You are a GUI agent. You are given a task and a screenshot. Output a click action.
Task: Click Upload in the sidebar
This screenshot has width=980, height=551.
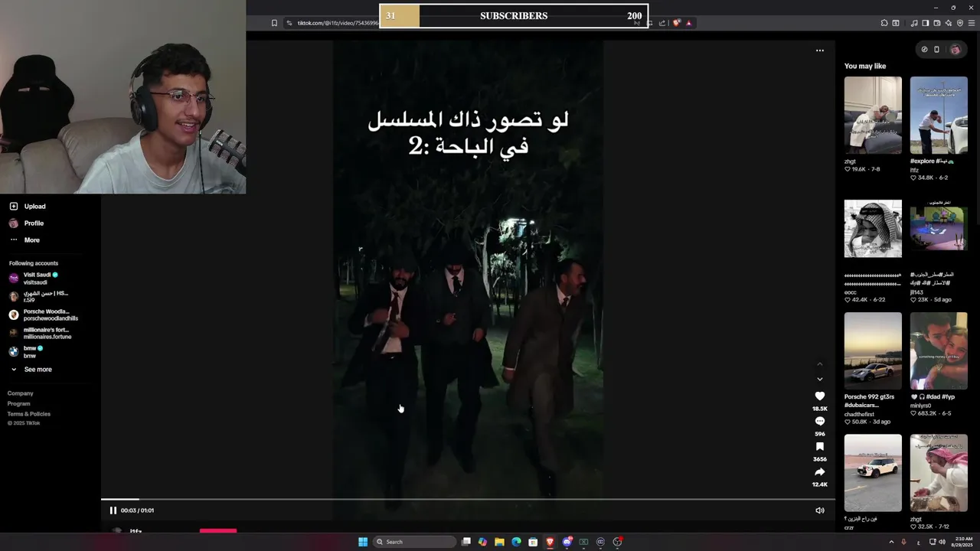click(28, 207)
